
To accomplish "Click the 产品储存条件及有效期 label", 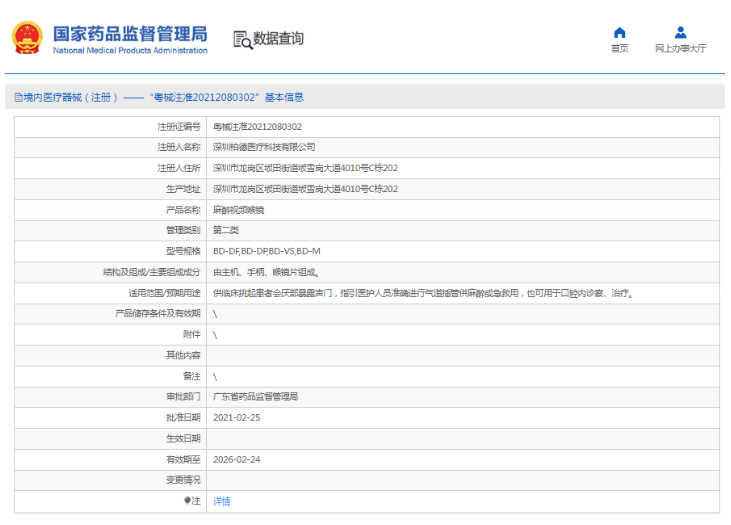I will (x=158, y=313).
